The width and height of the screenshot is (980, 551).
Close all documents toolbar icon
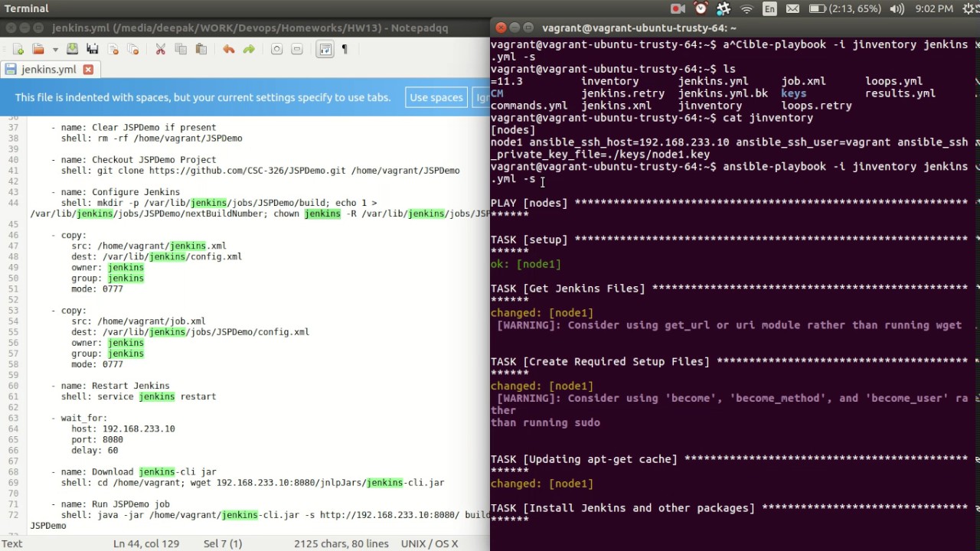click(x=133, y=49)
